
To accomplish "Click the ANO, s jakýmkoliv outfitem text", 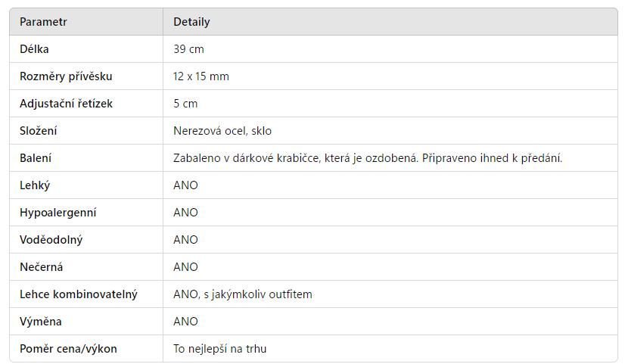I will (x=242, y=294).
